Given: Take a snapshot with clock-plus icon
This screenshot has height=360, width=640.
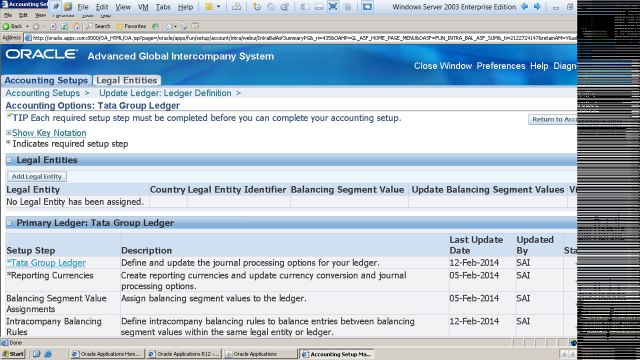Looking at the screenshot, I should pos(257,7).
